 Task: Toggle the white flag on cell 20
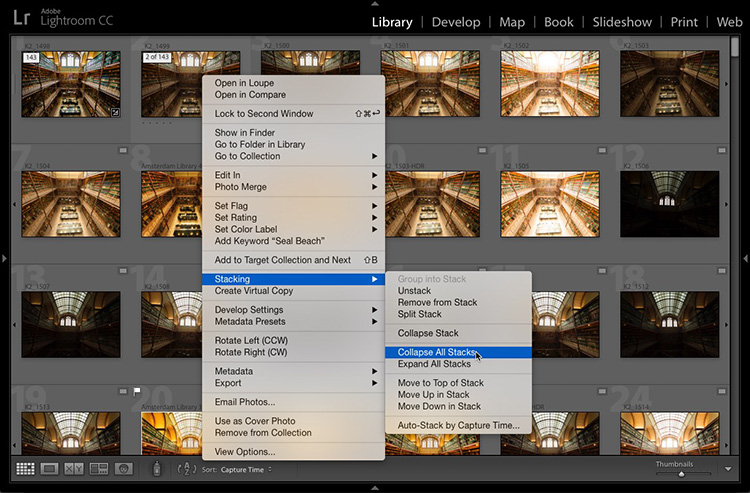(137, 392)
